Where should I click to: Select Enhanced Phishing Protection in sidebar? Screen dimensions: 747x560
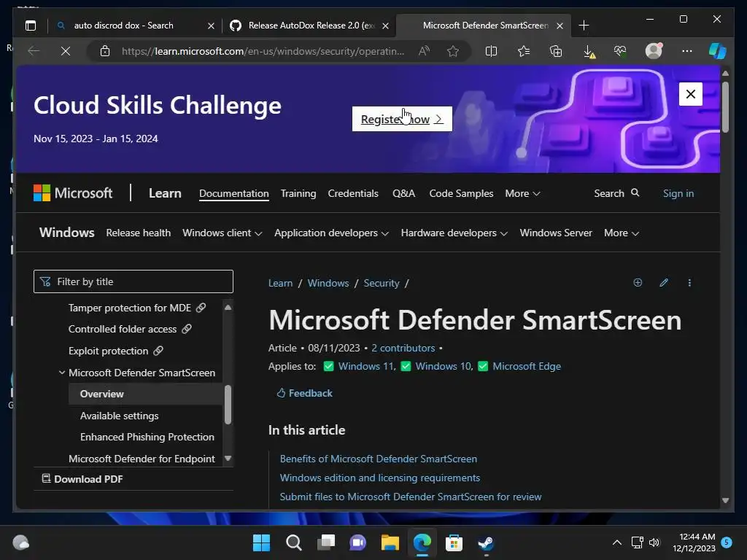147,437
